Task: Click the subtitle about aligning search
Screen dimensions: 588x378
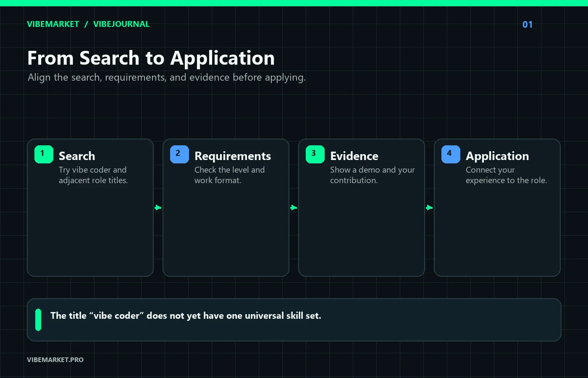Action: pyautogui.click(x=167, y=77)
